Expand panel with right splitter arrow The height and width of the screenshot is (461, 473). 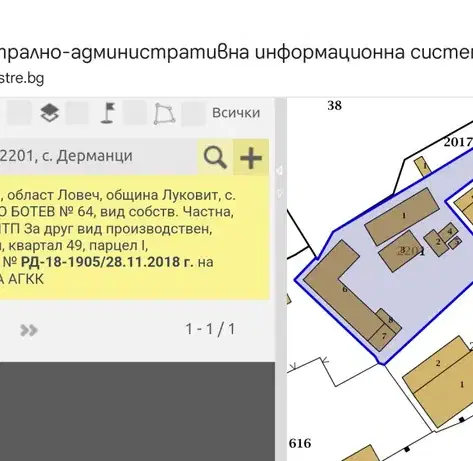279,193
